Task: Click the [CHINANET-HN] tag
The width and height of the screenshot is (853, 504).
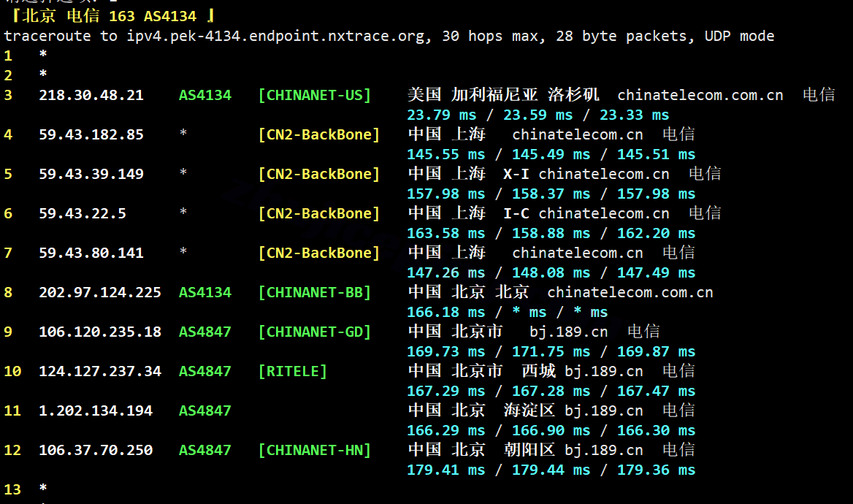Action: click(x=315, y=450)
